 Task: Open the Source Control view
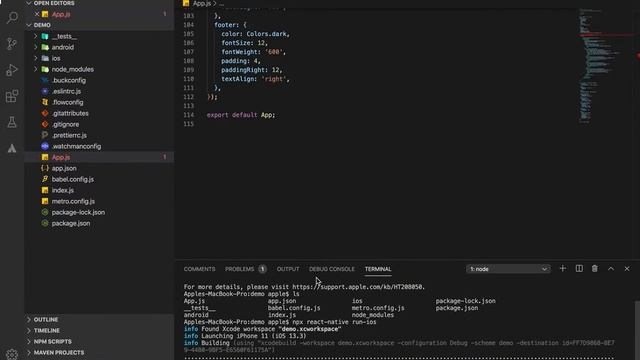(12, 44)
